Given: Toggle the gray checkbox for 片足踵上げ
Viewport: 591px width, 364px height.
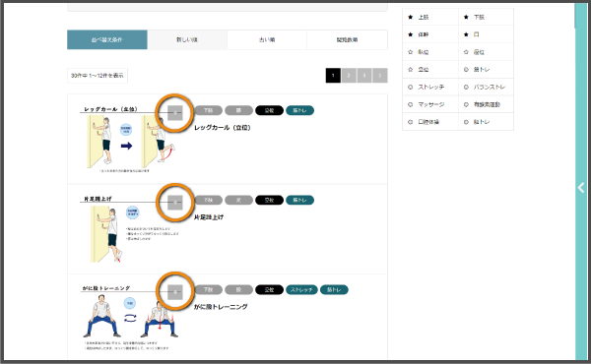Looking at the screenshot, I should pos(175,202).
